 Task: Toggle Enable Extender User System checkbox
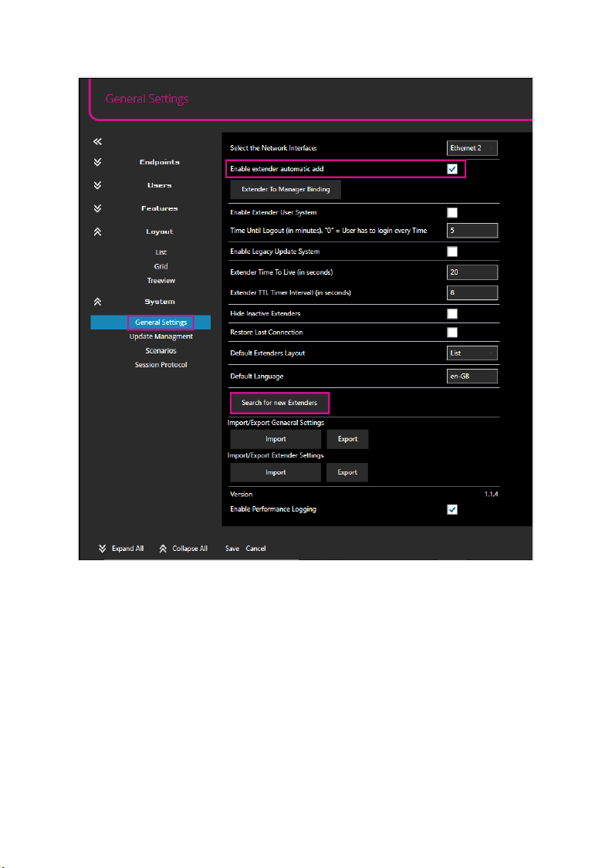452,213
